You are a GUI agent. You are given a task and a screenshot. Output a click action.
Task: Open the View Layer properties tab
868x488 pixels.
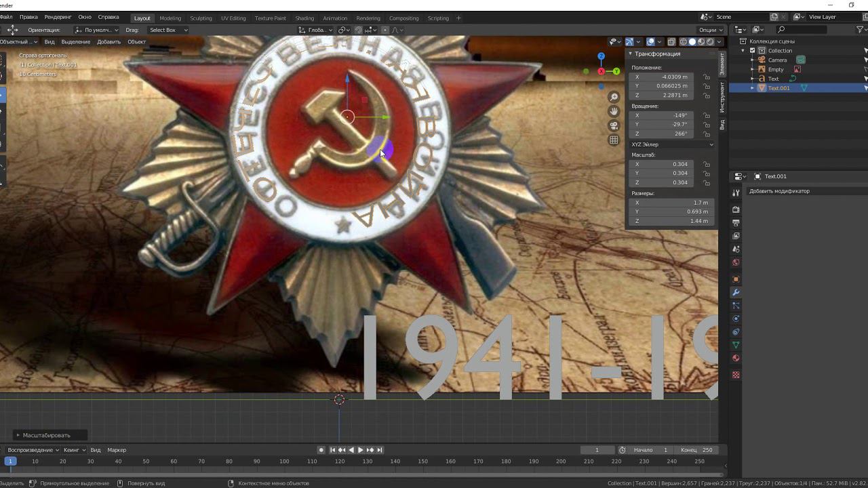pyautogui.click(x=736, y=236)
